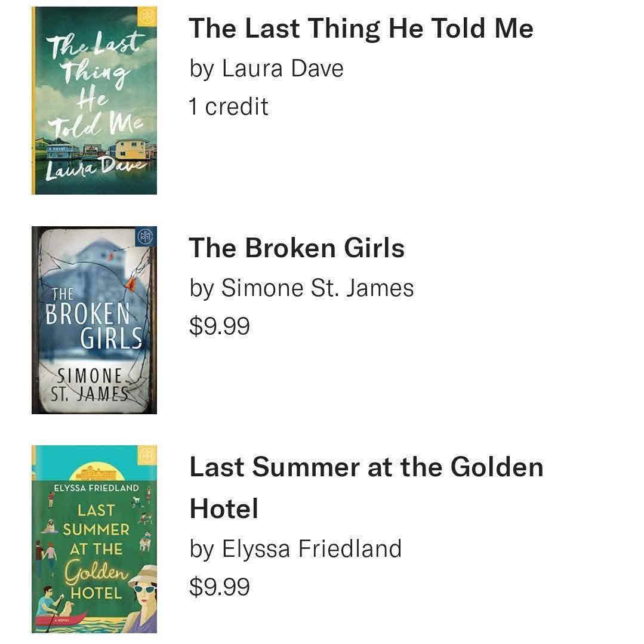
Task: Select the title The Last Thing He Told Me
Action: pos(361,28)
